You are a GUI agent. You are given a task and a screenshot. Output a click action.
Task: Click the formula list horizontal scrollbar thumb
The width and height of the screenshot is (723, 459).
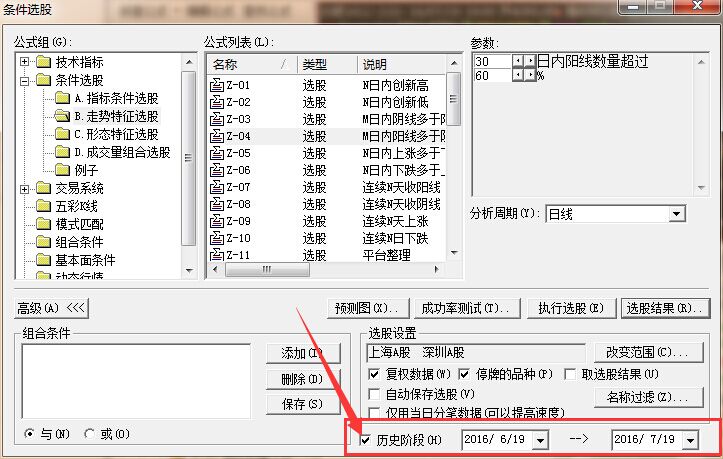267,269
